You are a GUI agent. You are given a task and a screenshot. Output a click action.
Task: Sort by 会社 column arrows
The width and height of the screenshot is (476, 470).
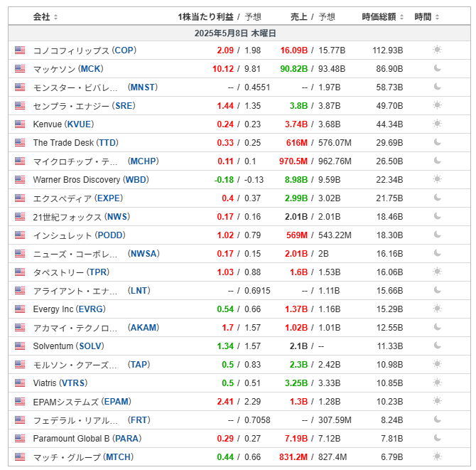coord(55,17)
